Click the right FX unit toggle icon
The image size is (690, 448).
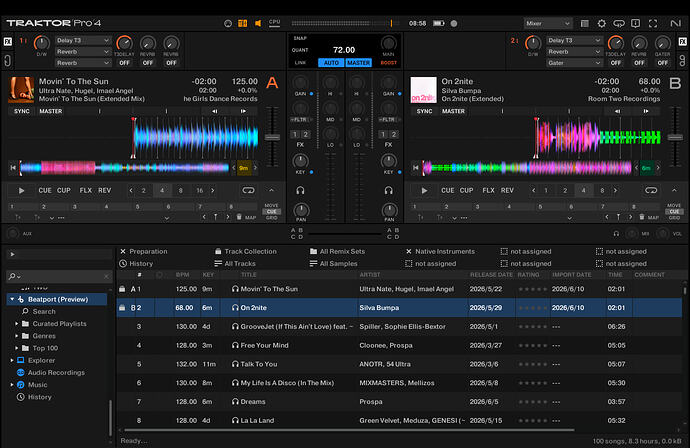[683, 42]
